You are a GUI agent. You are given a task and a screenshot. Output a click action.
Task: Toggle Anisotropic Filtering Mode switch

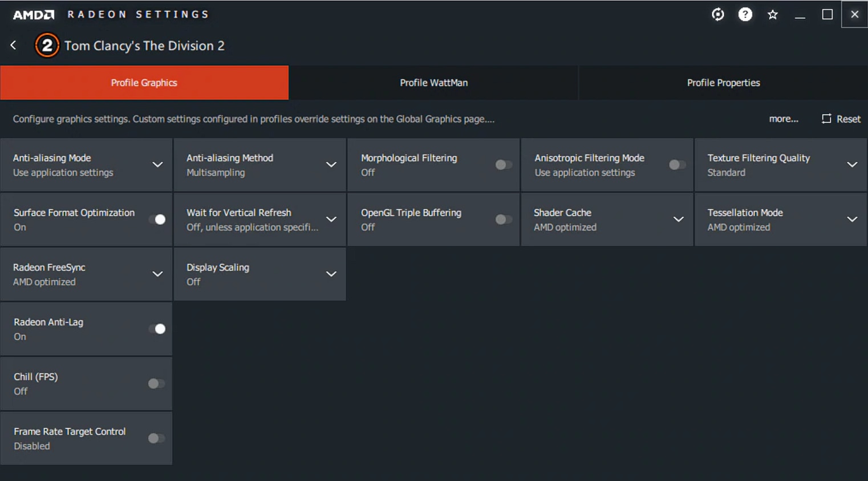click(677, 165)
